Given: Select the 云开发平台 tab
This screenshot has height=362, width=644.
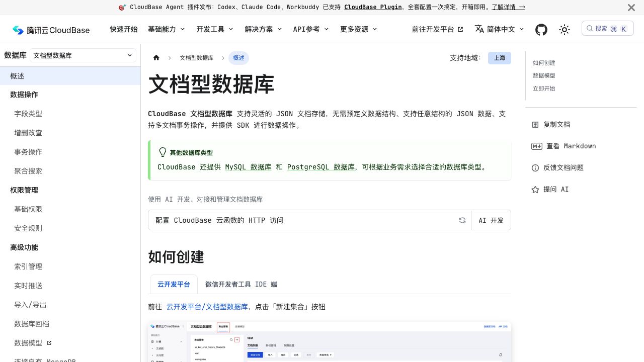Looking at the screenshot, I should [x=174, y=284].
